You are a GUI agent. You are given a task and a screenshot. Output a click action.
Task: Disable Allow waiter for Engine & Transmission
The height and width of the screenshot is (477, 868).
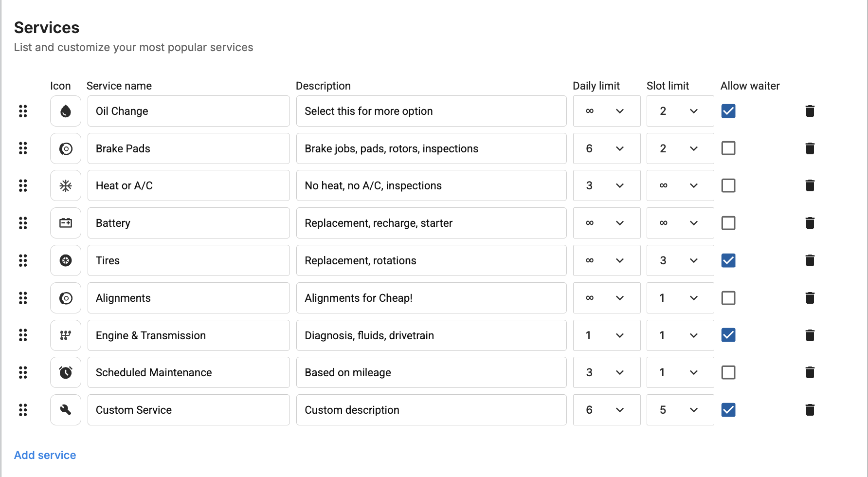click(x=728, y=335)
